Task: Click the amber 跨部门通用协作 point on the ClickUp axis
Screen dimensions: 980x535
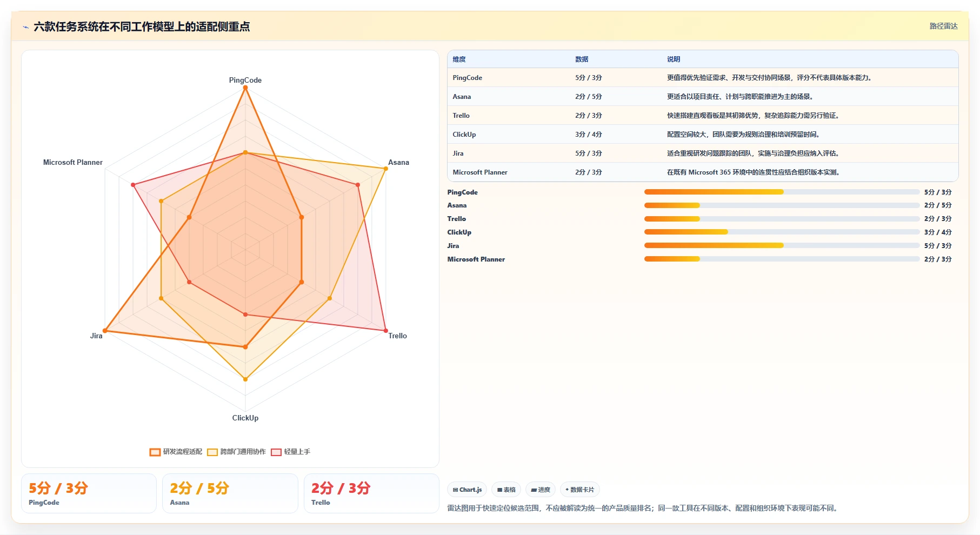Action: 245,379
